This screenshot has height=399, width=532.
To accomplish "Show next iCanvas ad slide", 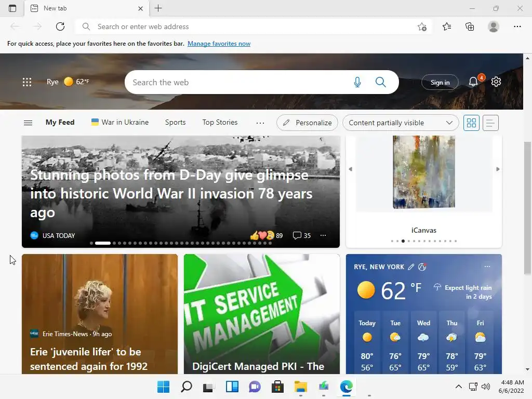I will point(498,169).
